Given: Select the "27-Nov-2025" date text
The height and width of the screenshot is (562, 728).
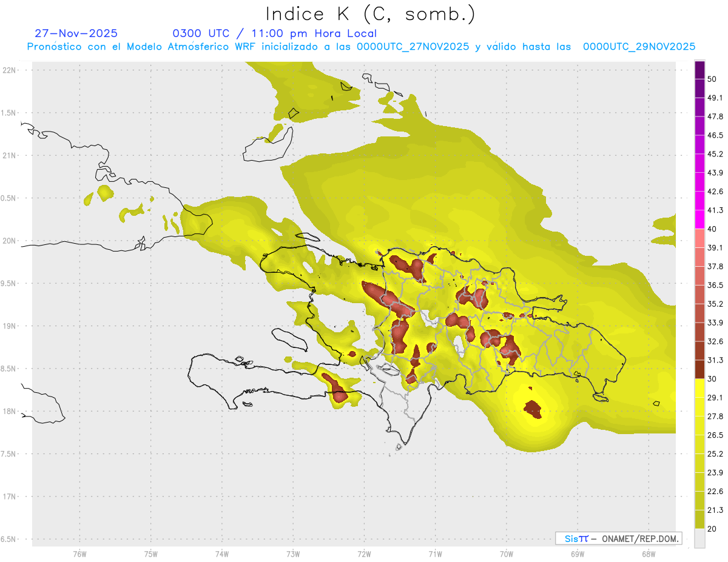Looking at the screenshot, I should tap(76, 33).
